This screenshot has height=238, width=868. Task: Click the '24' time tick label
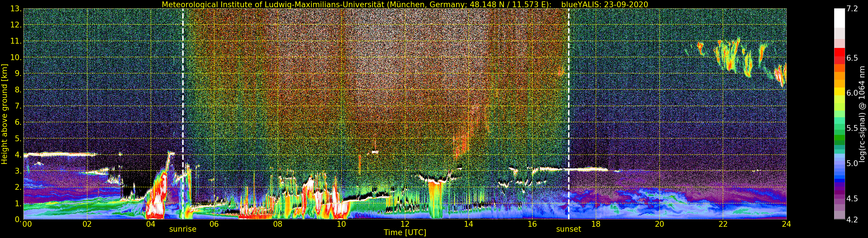tap(786, 224)
